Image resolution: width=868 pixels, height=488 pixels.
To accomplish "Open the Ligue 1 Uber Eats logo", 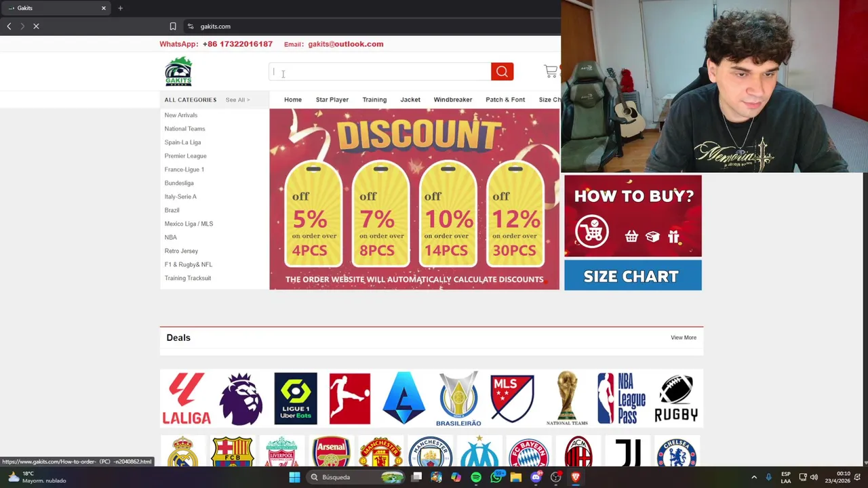I will point(296,399).
